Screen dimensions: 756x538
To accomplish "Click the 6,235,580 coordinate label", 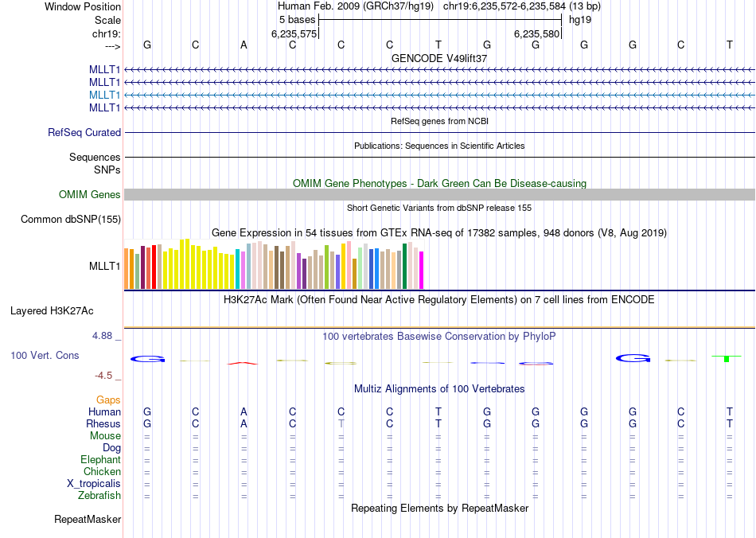I will tap(536, 33).
